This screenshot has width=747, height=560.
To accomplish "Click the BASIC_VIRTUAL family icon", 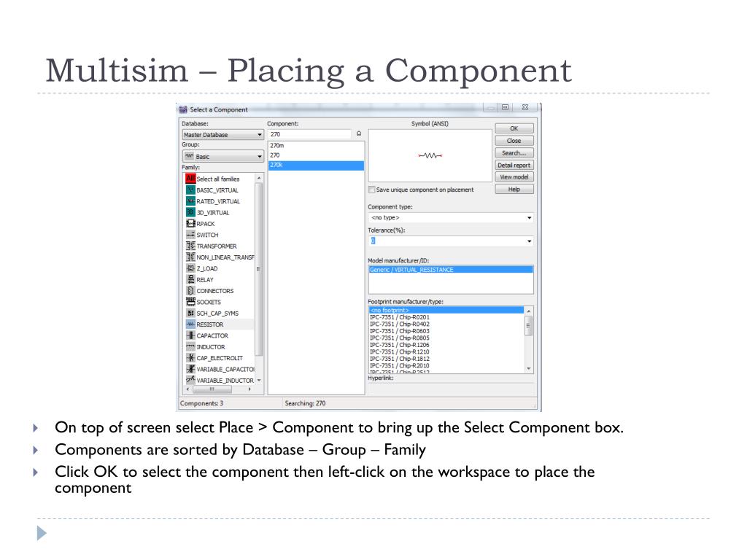I will [x=190, y=190].
